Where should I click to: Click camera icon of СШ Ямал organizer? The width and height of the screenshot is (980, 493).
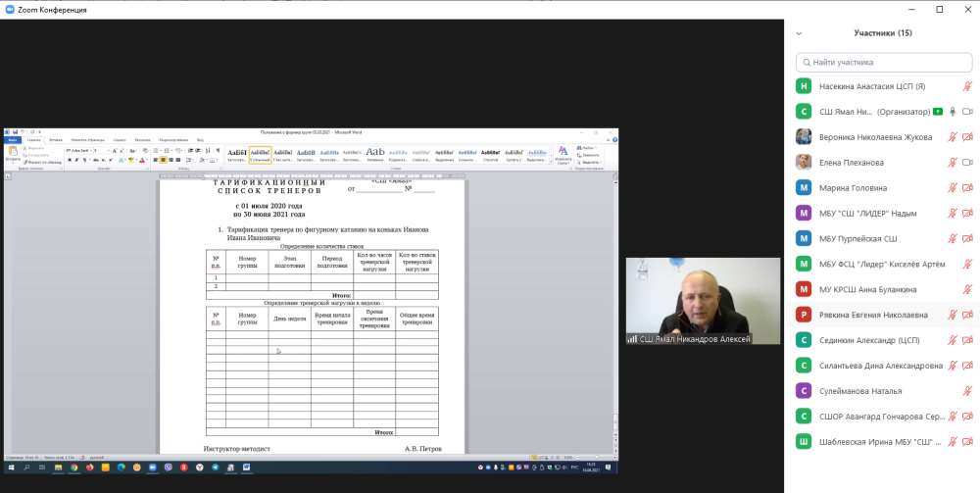[967, 112]
